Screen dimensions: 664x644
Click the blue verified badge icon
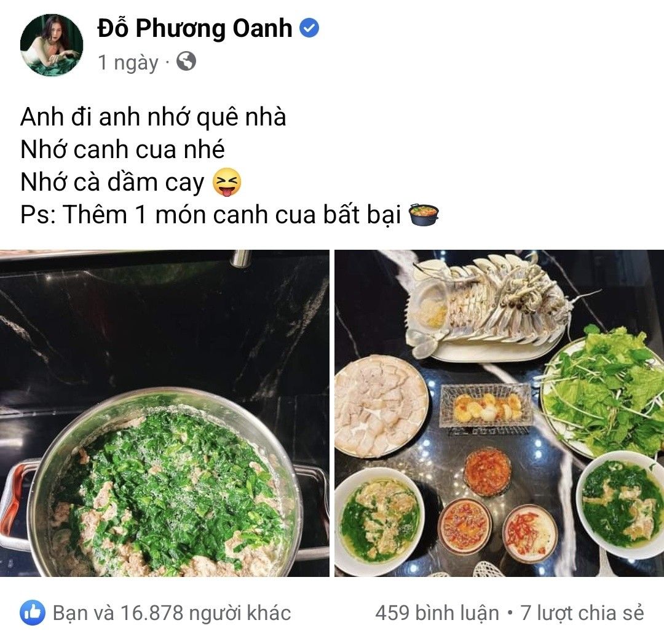coord(309,28)
